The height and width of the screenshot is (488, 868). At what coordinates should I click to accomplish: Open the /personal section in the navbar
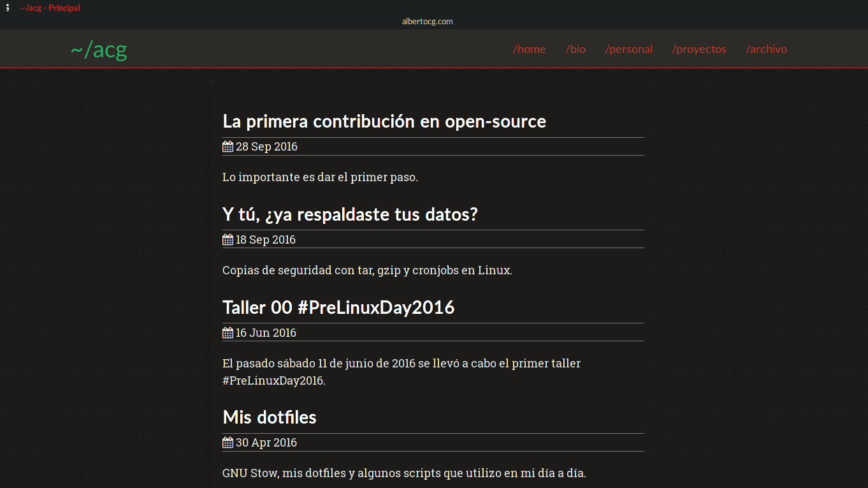(x=628, y=49)
